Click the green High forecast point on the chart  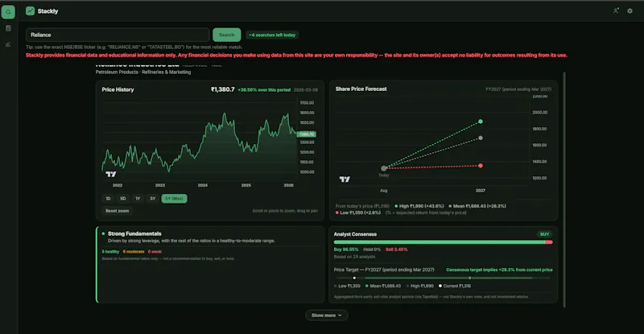(x=481, y=122)
